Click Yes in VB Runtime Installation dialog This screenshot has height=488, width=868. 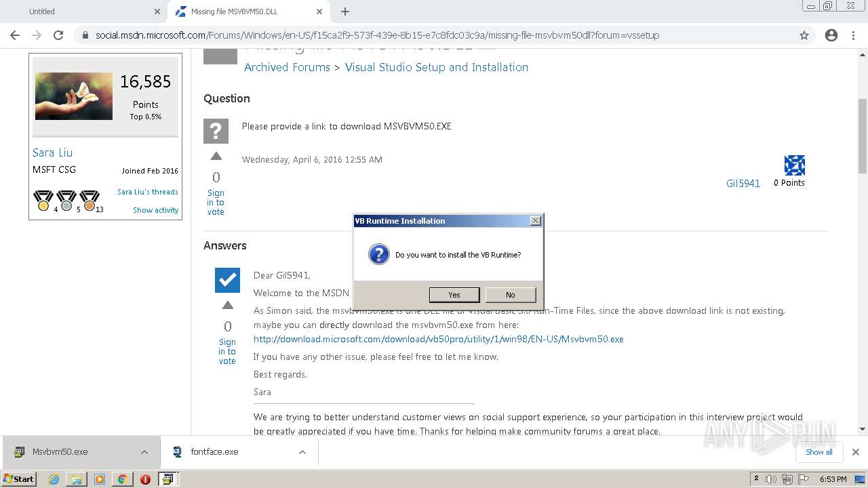454,295
